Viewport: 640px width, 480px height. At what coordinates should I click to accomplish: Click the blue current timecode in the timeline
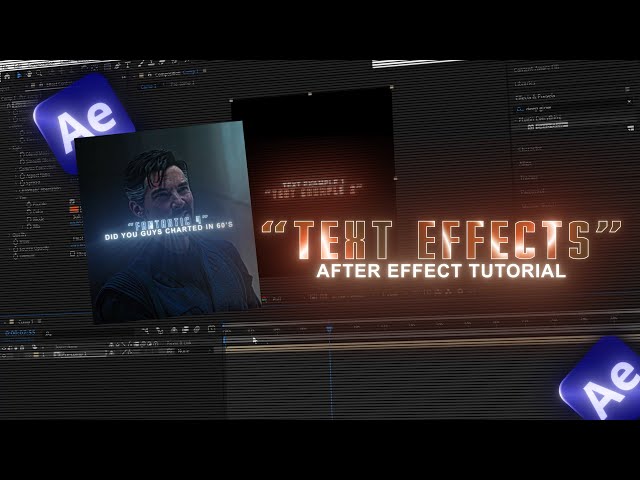point(20,333)
